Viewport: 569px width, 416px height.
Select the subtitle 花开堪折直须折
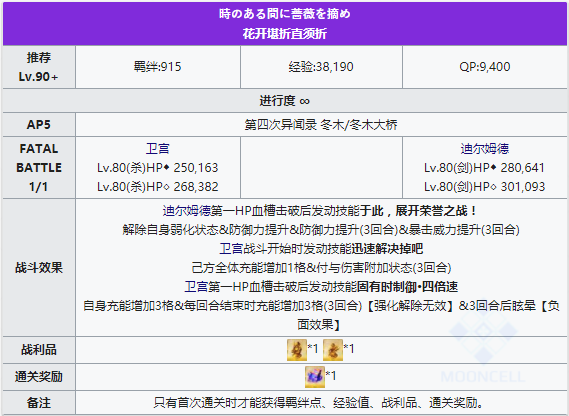click(285, 34)
